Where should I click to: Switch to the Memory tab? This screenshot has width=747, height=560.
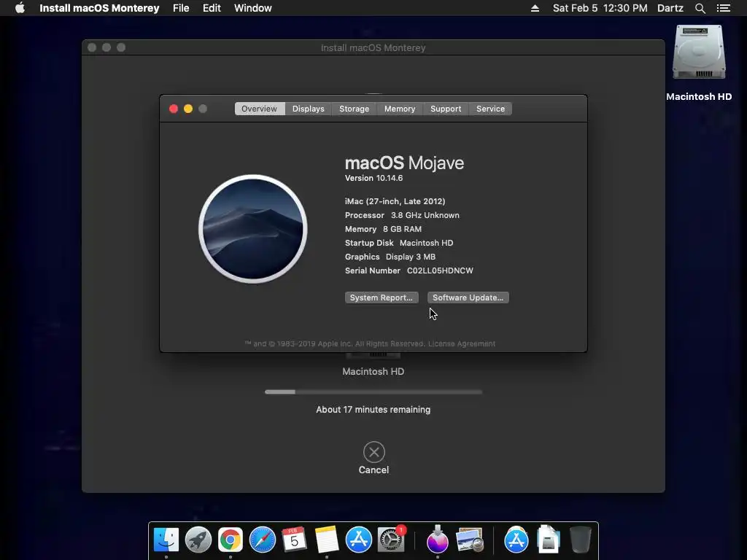coord(400,109)
